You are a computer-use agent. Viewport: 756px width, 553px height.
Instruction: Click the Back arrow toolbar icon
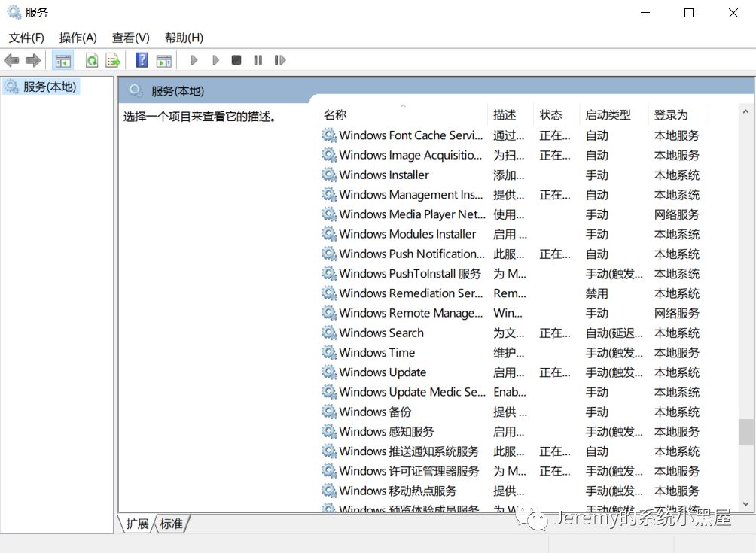click(x=11, y=60)
